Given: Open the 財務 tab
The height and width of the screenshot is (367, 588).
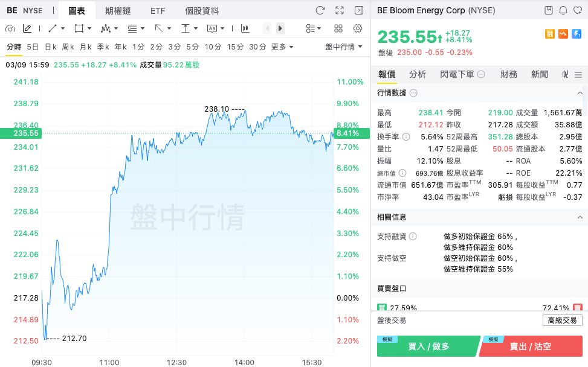Looking at the screenshot, I should coord(508,74).
